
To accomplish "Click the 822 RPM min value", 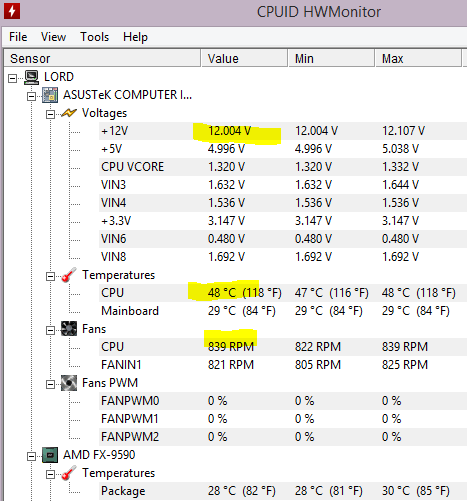I will click(x=318, y=347).
